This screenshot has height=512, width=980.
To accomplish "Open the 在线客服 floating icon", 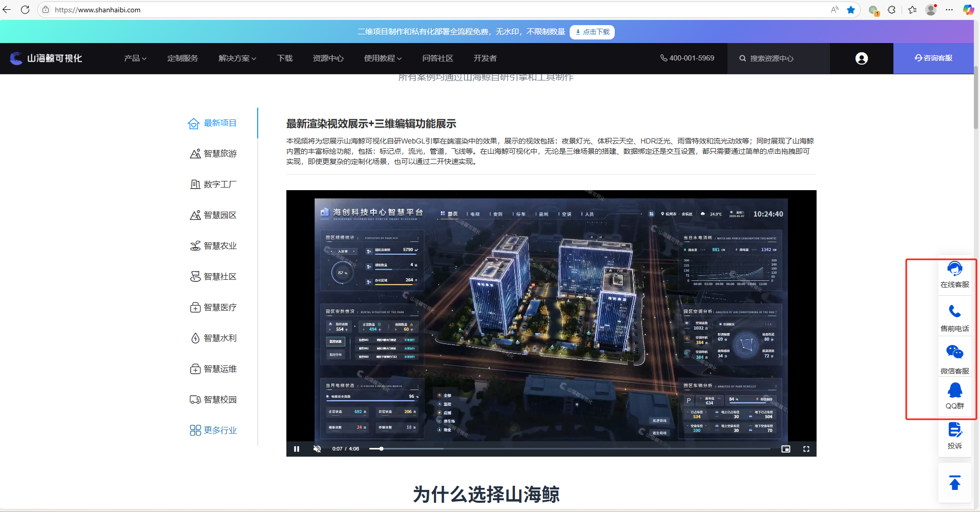I will pos(955,274).
